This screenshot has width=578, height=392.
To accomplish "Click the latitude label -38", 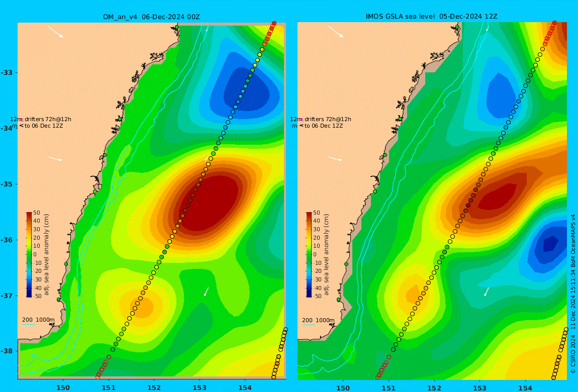I will coord(8,351).
